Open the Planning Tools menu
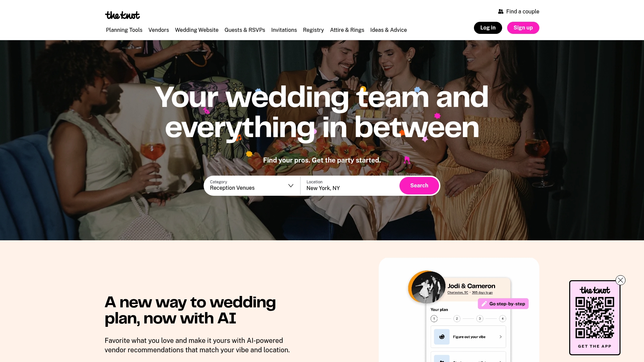 (x=124, y=30)
